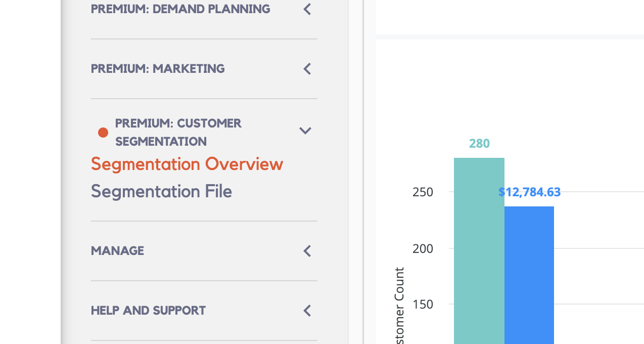Click the Premium: Customer Segmentation heading
644x344 pixels.
[x=178, y=132]
